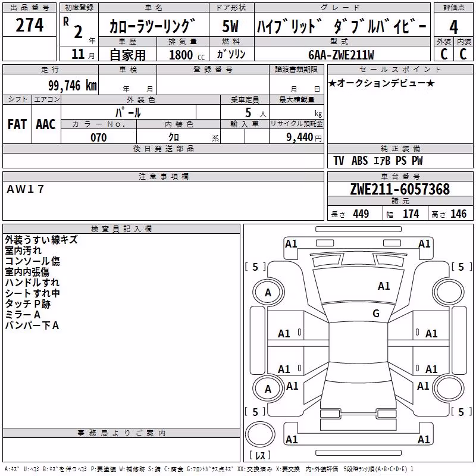The image size is (476, 476).
Task: Click the vehicle history value 自家用
Action: pyautogui.click(x=127, y=55)
